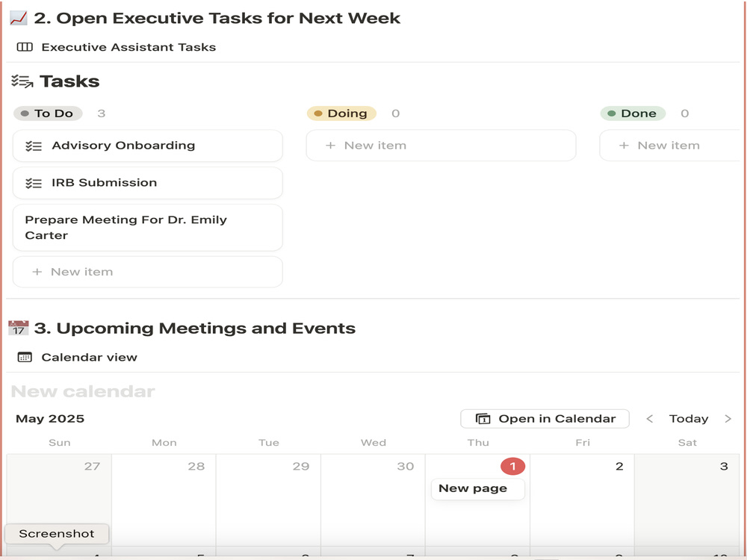This screenshot has height=560, width=747.
Task: Select the Calendar view tab
Action: (x=77, y=357)
